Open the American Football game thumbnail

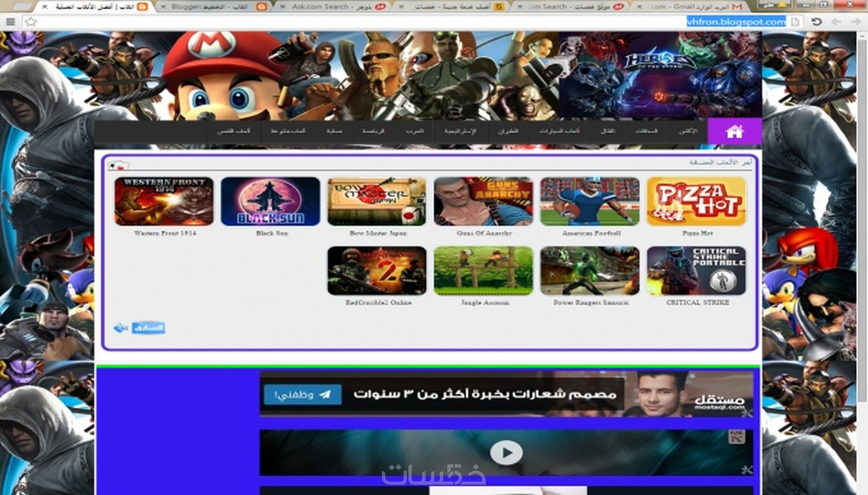click(x=590, y=201)
